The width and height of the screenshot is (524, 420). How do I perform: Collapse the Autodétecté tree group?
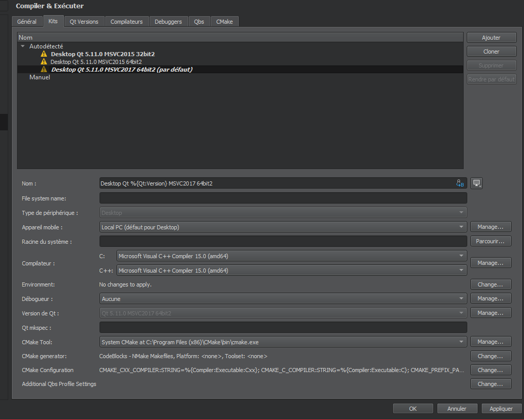point(23,46)
